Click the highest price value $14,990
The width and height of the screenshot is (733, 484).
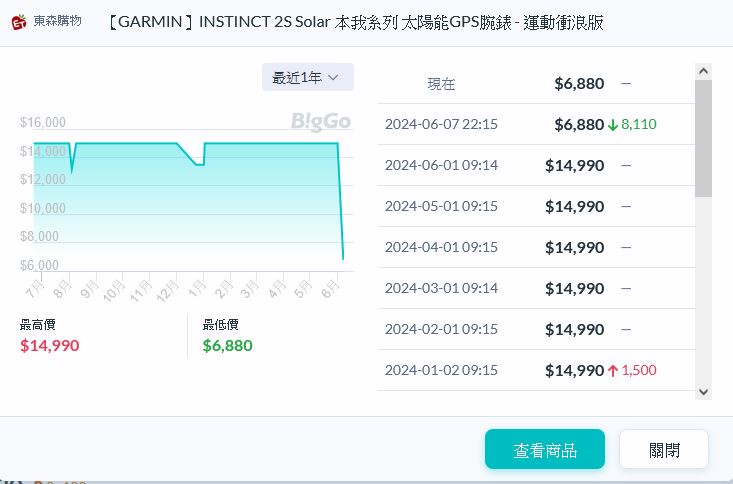point(50,345)
